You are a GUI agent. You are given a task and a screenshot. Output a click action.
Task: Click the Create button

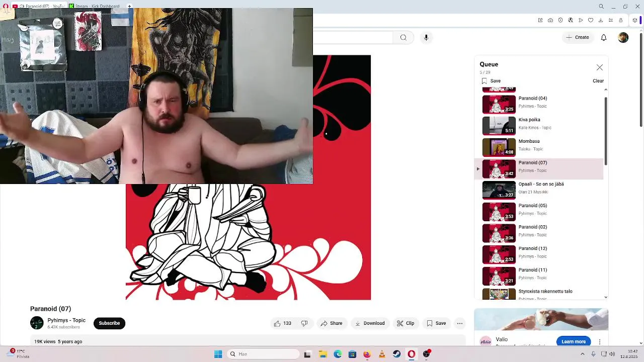tap(577, 37)
